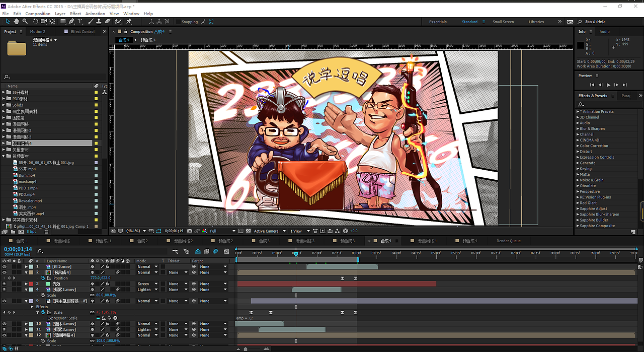Select the Type text tool
The width and height of the screenshot is (644, 352).
tap(79, 22)
